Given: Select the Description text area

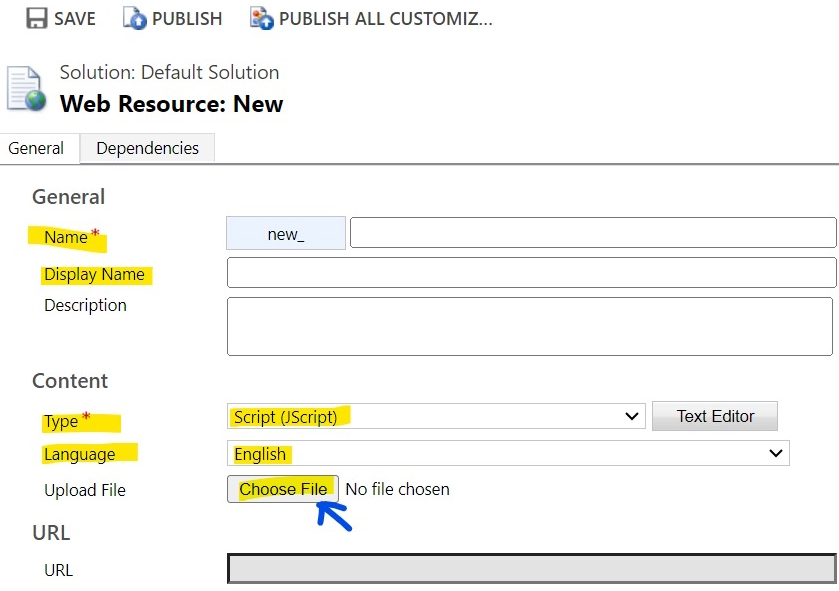Looking at the screenshot, I should pyautogui.click(x=530, y=325).
